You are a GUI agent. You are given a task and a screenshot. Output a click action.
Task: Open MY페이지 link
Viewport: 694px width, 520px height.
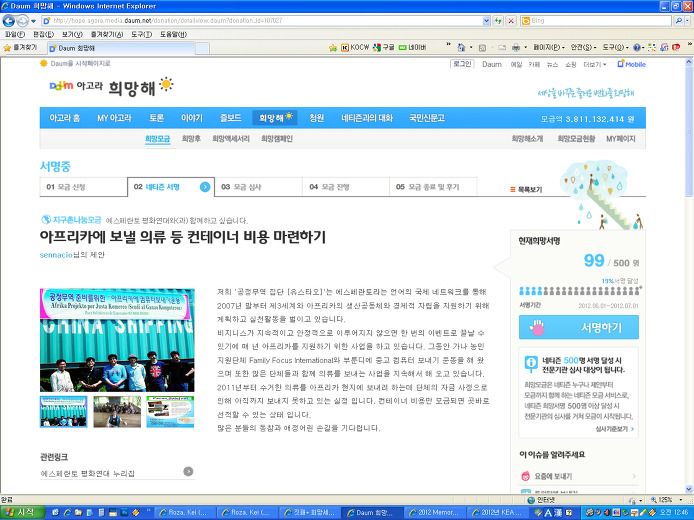[621, 139]
